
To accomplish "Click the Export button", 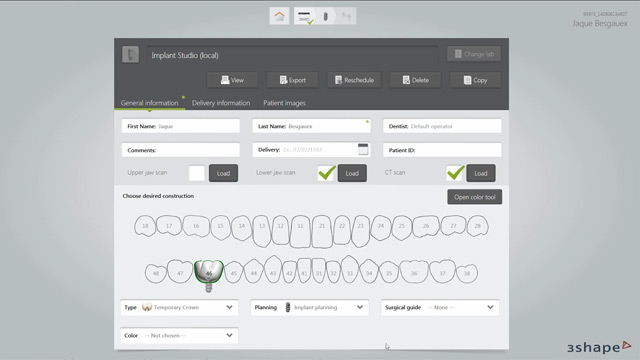I will coord(292,80).
